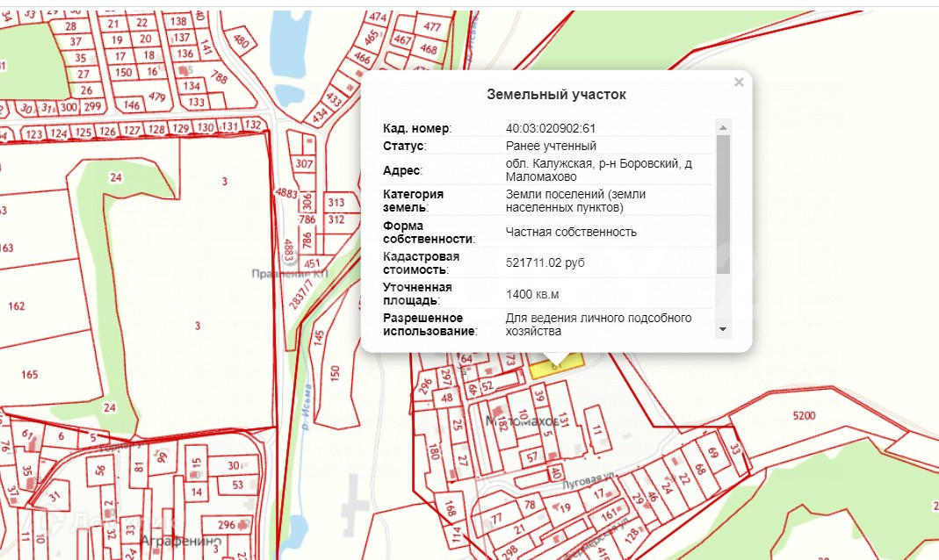Select map parcel number 150
This screenshot has height=560, width=939.
[x=335, y=373]
